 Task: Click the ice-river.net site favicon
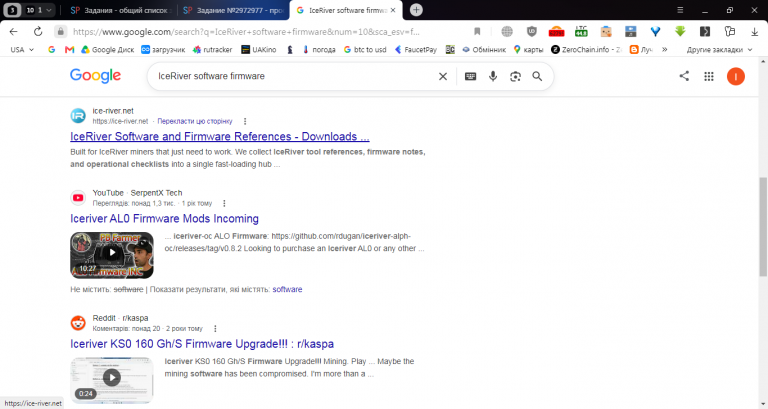click(x=78, y=116)
